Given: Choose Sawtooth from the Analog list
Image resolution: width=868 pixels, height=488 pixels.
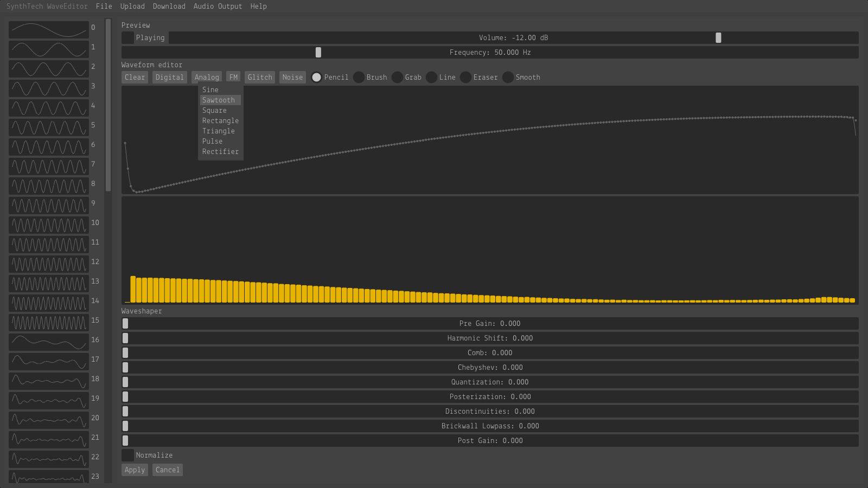Looking at the screenshot, I should [219, 100].
